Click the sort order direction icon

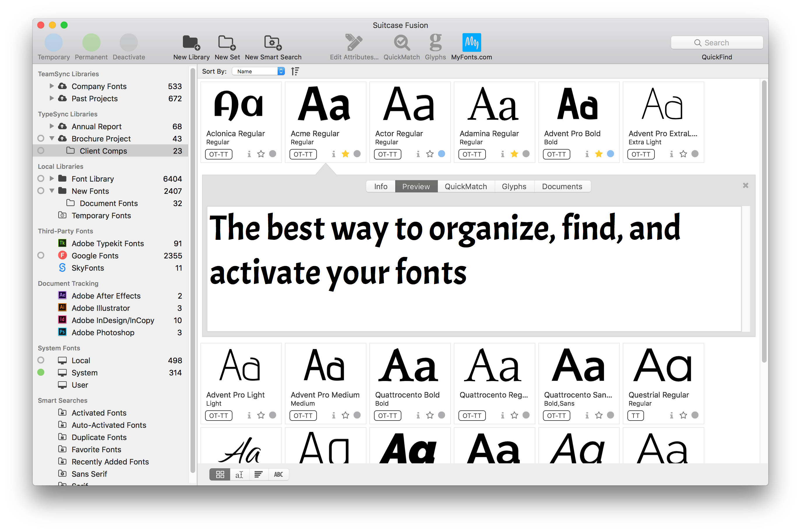[x=295, y=71]
